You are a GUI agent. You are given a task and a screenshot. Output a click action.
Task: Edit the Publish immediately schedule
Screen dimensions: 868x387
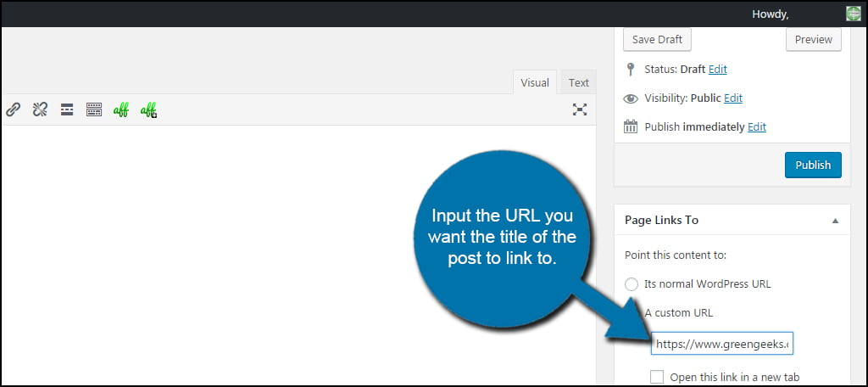[x=757, y=127]
